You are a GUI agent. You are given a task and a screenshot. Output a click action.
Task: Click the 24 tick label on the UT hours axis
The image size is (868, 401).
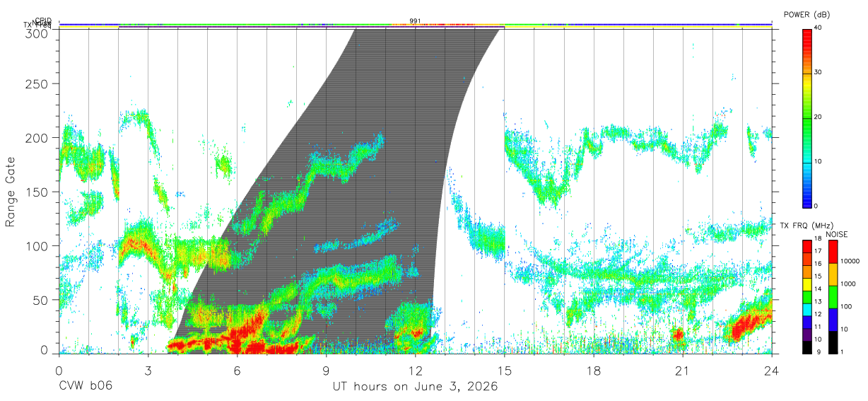[771, 371]
